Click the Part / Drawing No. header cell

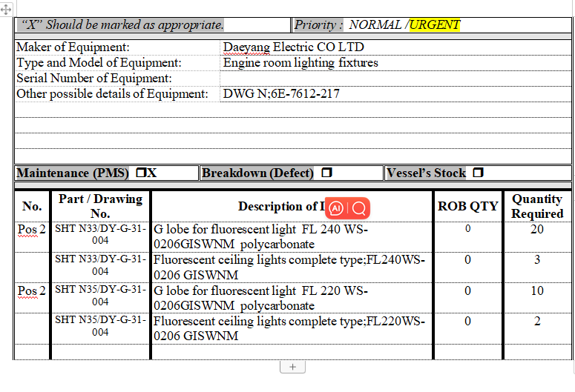(x=100, y=206)
